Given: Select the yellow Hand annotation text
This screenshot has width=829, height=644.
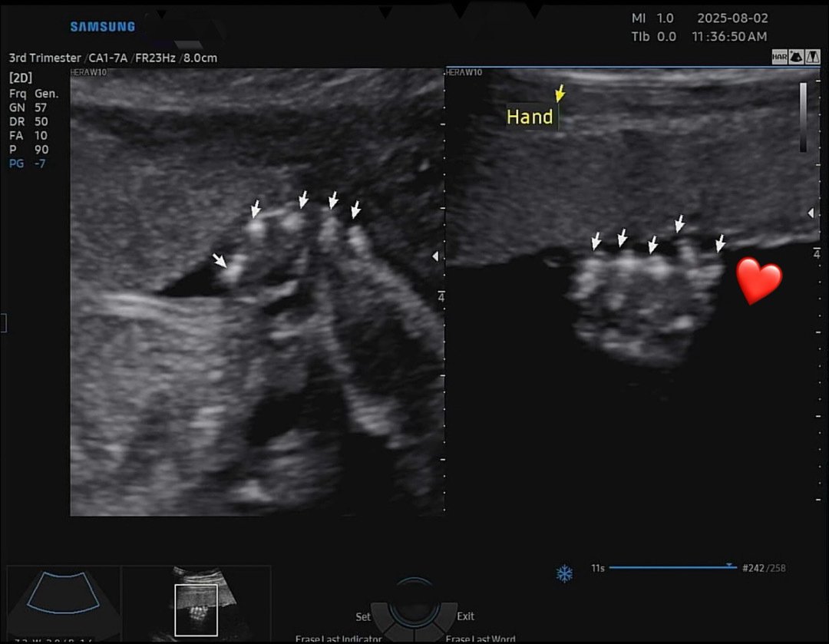Looking at the screenshot, I should (x=530, y=117).
